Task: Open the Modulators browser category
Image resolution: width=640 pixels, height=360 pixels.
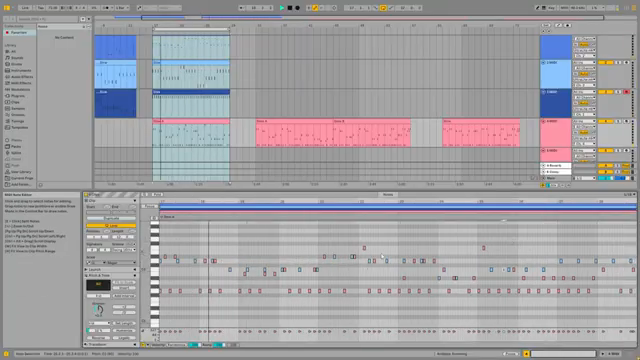Action: click(x=20, y=89)
